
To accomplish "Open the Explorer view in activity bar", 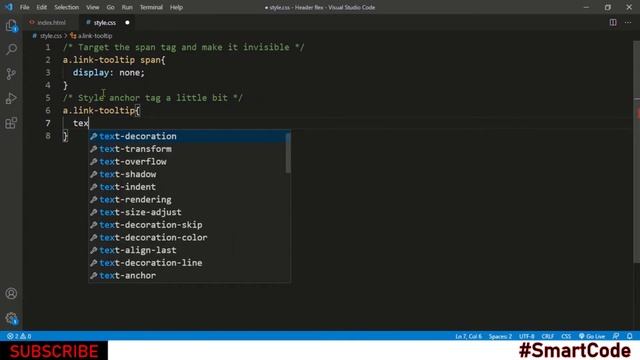I will (11, 26).
